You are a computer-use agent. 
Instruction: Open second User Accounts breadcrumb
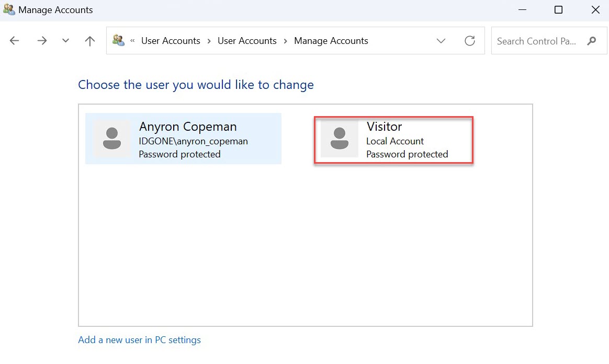[x=247, y=41]
